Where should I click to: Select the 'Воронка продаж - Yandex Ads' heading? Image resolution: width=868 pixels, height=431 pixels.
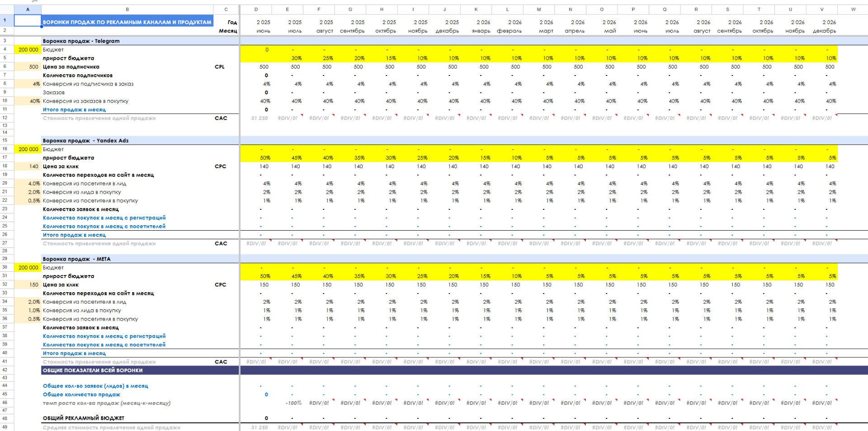pos(86,140)
